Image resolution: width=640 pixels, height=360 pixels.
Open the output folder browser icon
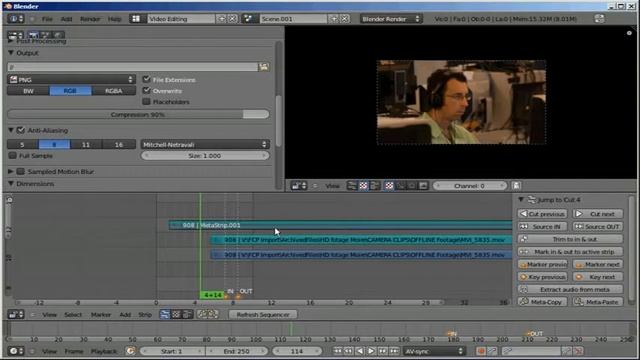click(x=264, y=67)
